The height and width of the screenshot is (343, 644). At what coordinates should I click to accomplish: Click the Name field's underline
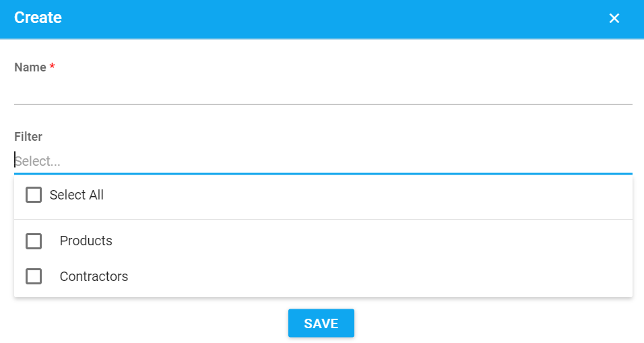click(323, 104)
